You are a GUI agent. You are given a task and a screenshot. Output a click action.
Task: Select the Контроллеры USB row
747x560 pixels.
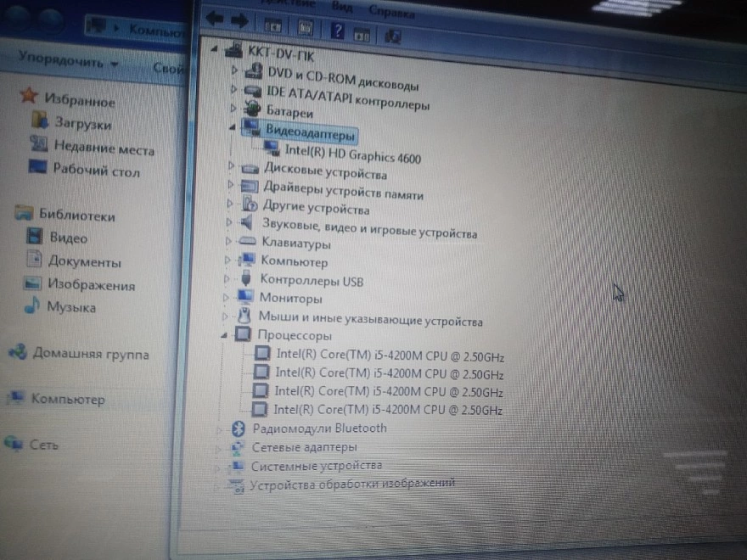point(312,280)
